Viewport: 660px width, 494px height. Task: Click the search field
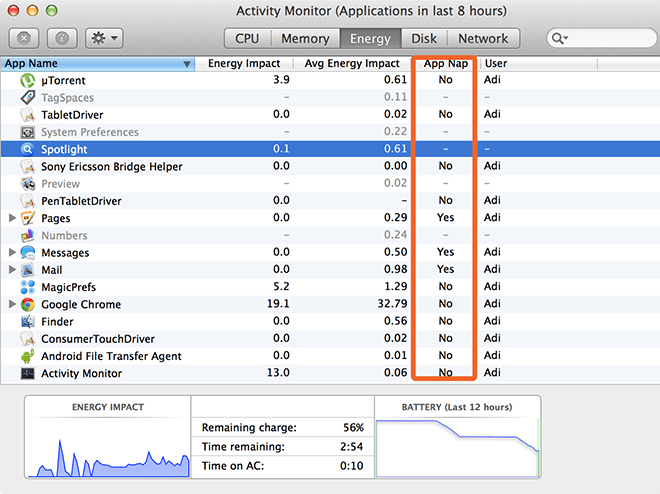point(602,38)
